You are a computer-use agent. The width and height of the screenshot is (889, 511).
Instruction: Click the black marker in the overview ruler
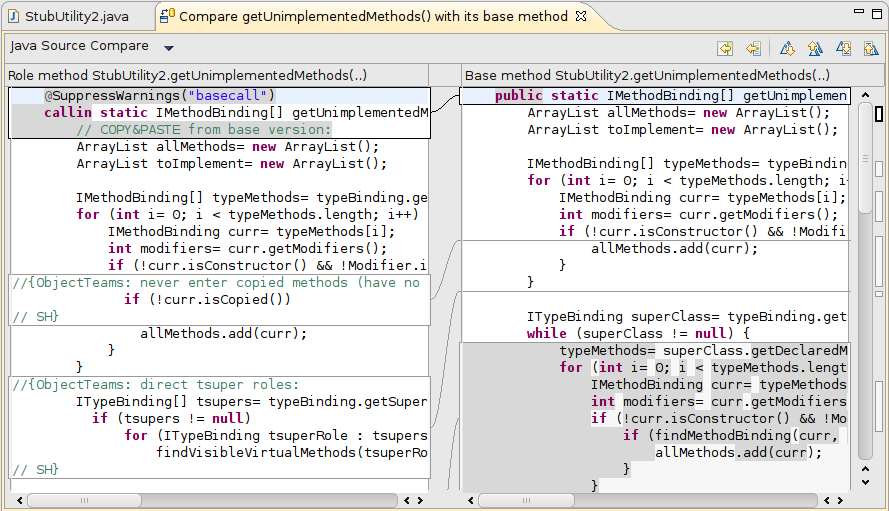(878, 113)
